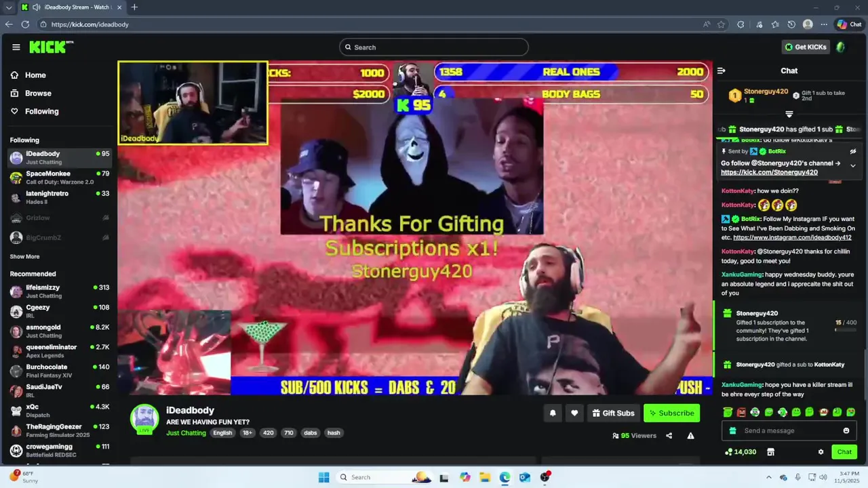Bookmark page with star icon
Viewport: 868px width, 488px height.
pyautogui.click(x=721, y=24)
